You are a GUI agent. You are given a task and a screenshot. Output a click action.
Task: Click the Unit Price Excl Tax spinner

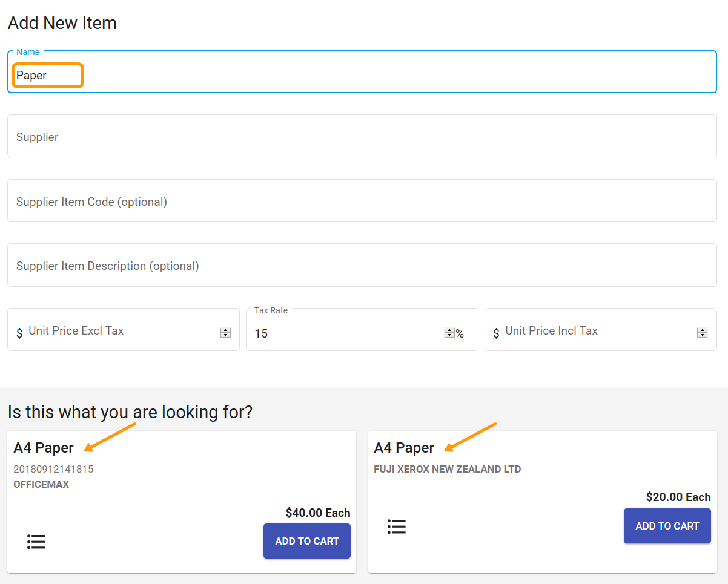tap(225, 332)
